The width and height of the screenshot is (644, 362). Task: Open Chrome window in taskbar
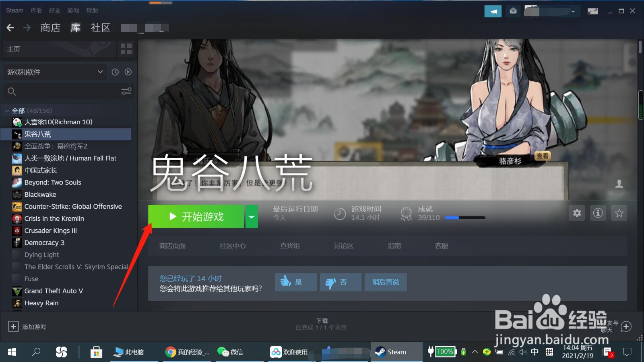pyautogui.click(x=187, y=352)
